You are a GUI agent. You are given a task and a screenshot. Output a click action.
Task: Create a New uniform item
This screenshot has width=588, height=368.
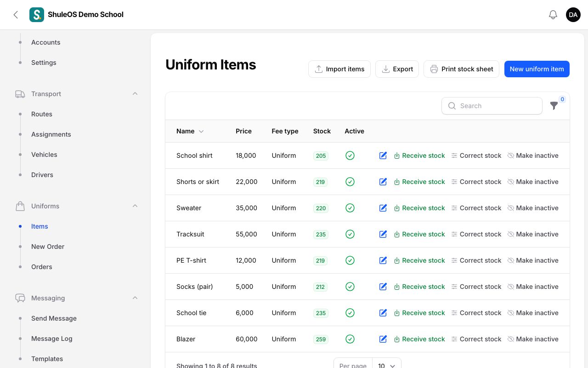[537, 69]
